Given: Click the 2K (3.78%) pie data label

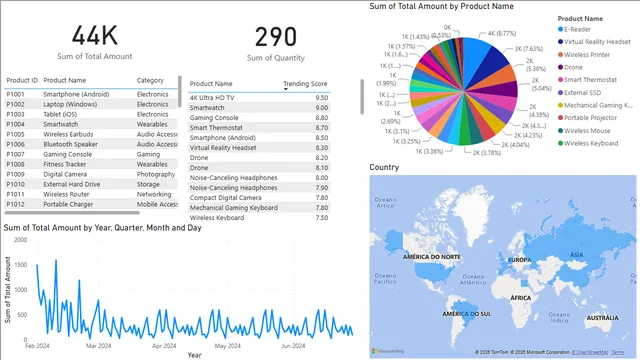Looking at the screenshot, I should click(x=487, y=153).
